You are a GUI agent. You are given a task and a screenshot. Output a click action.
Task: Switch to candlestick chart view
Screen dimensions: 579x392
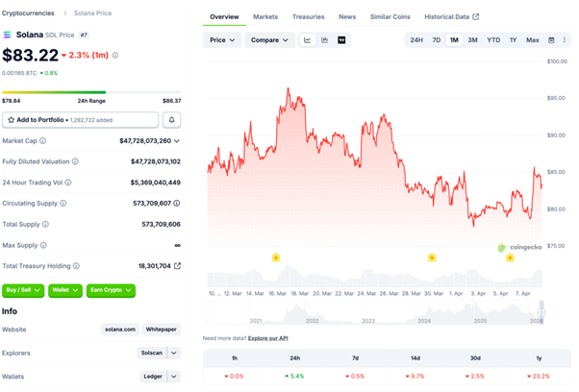[x=325, y=40]
